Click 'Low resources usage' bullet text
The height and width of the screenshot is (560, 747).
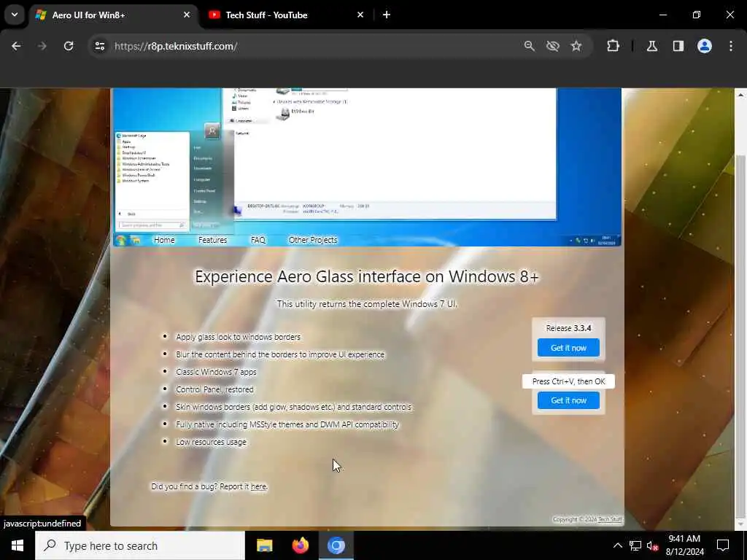(x=211, y=442)
